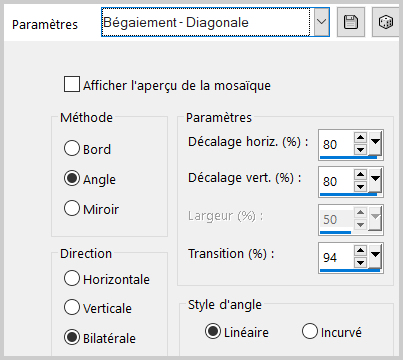Image resolution: width=403 pixels, height=360 pixels.
Task: Decrease Décalage vert. value with down arrow
Action: click(360, 186)
